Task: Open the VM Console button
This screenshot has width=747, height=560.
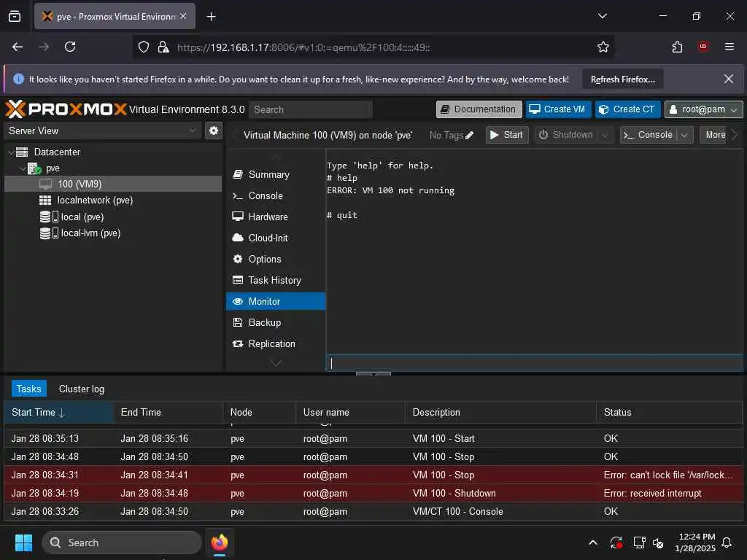Action: (x=649, y=135)
